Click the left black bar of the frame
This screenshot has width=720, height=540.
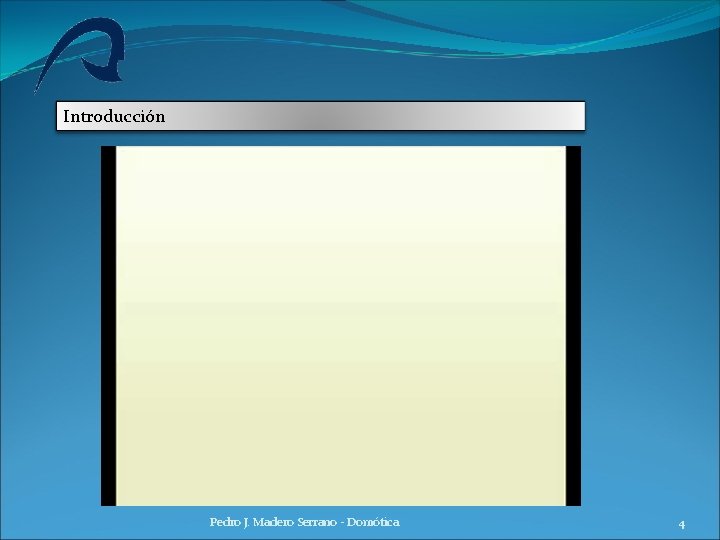(108, 326)
